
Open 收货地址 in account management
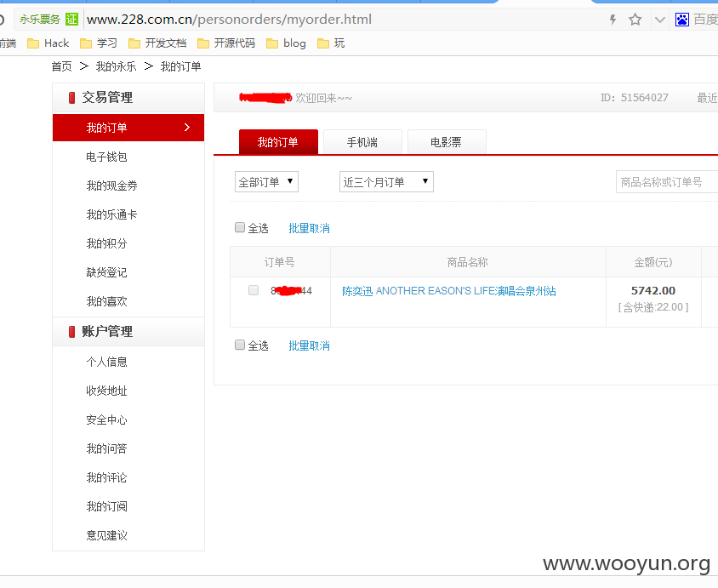click(106, 391)
